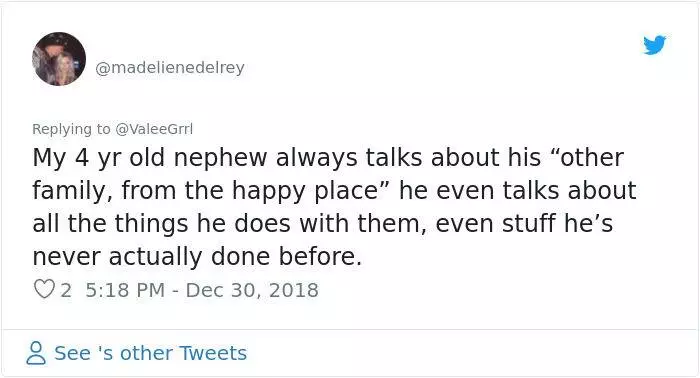Visit the @madelienedelrey profile handle
The height and width of the screenshot is (378, 700).
coord(170,67)
